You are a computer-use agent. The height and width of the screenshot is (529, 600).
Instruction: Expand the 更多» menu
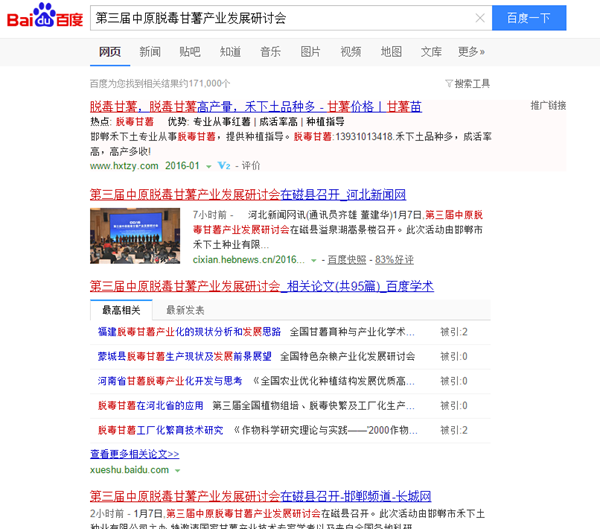(471, 52)
